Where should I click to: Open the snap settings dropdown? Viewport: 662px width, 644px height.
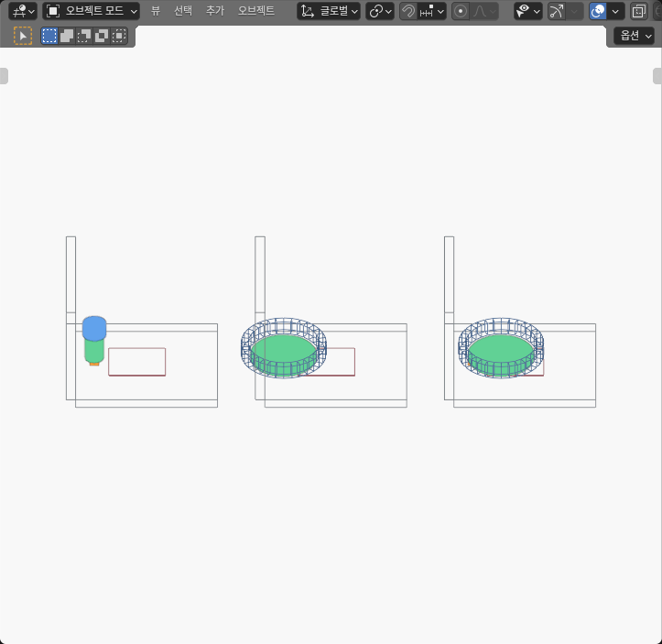431,11
